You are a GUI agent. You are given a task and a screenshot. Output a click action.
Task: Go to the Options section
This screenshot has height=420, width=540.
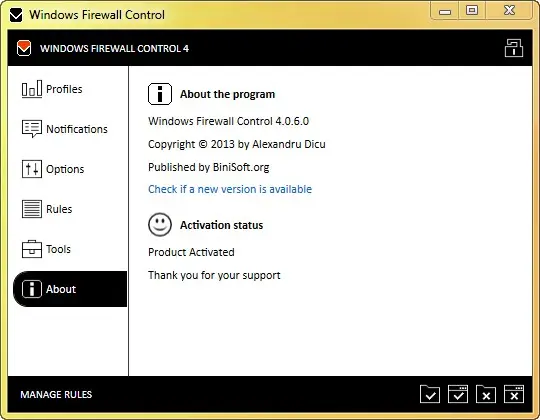pyautogui.click(x=65, y=169)
